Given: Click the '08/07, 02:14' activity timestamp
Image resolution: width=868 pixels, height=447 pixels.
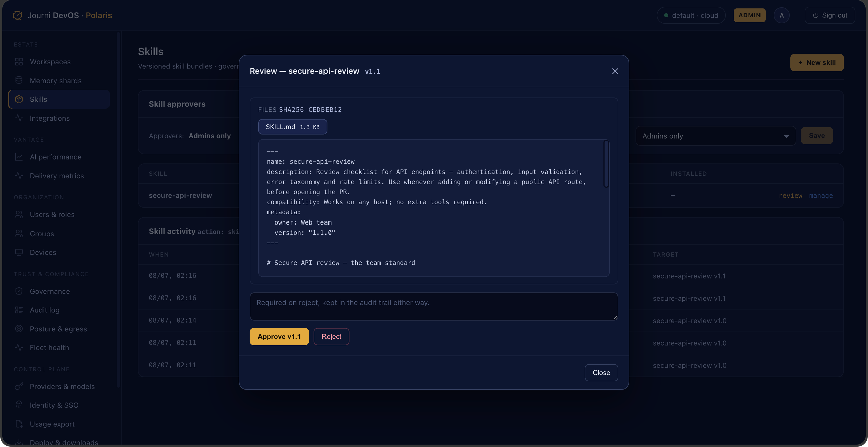Looking at the screenshot, I should coord(173,320).
